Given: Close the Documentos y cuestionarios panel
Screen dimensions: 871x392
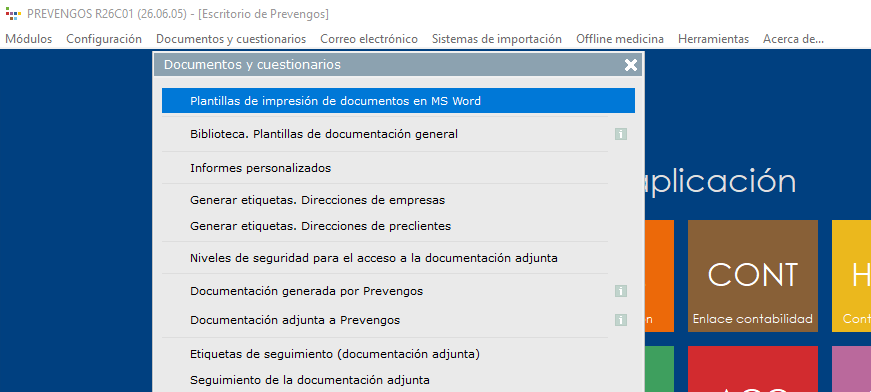Looking at the screenshot, I should pos(630,65).
